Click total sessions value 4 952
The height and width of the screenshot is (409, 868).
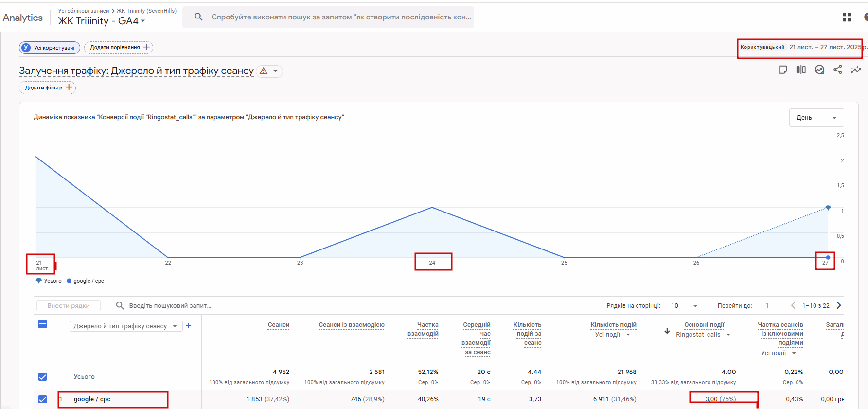click(x=281, y=372)
